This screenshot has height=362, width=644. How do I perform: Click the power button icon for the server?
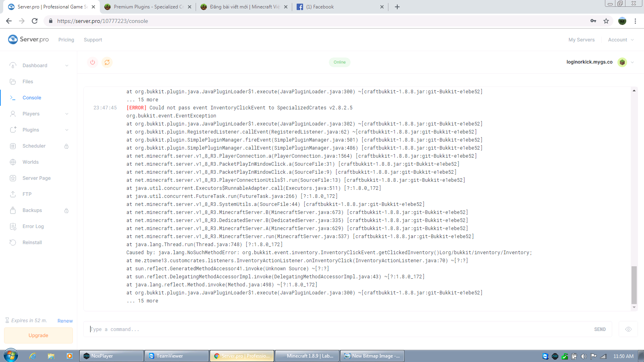coord(93,62)
